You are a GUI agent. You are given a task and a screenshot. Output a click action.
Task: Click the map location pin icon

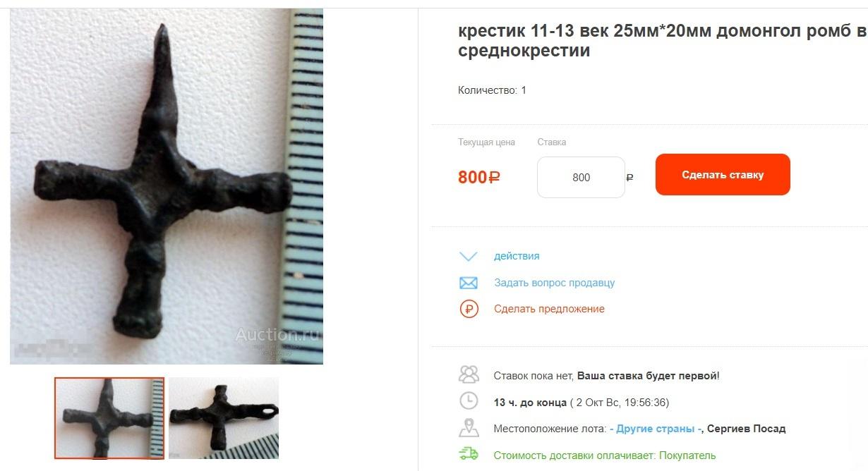pos(469,427)
